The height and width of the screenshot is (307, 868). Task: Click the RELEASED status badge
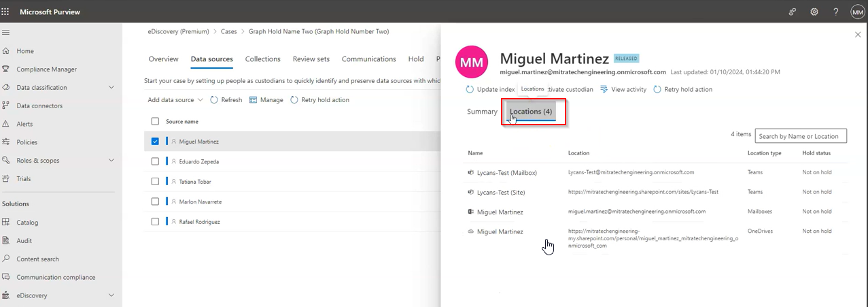(x=626, y=59)
